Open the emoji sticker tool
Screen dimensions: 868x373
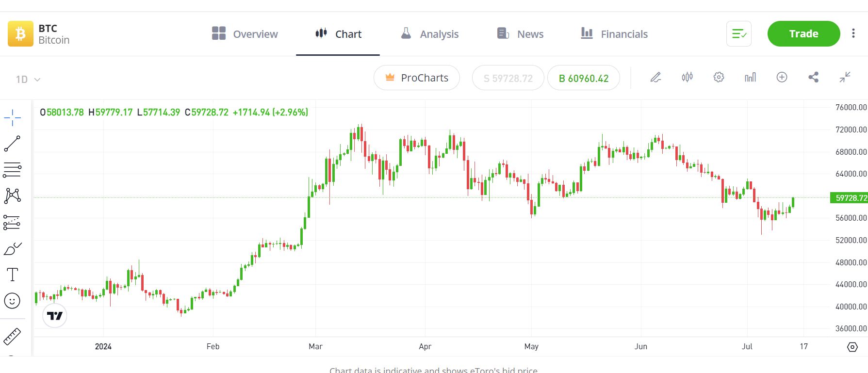[13, 301]
